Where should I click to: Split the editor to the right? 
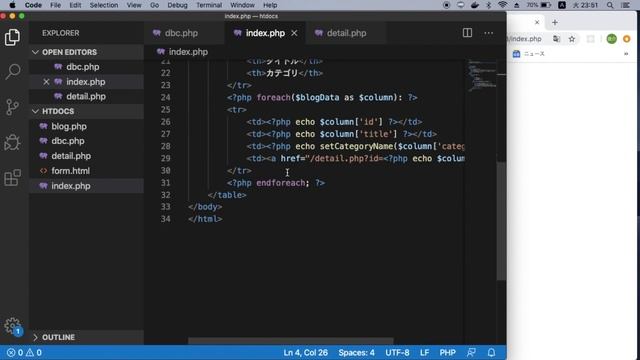[467, 33]
